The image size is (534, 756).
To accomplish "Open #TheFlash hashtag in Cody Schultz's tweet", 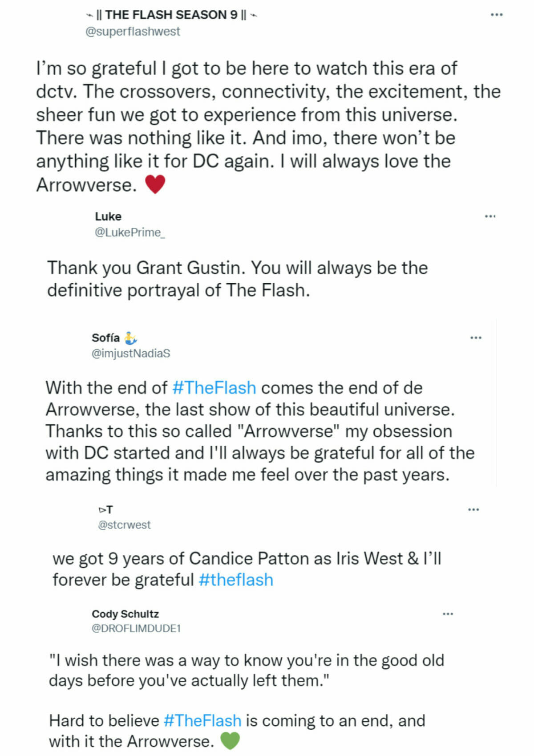I will click(202, 721).
